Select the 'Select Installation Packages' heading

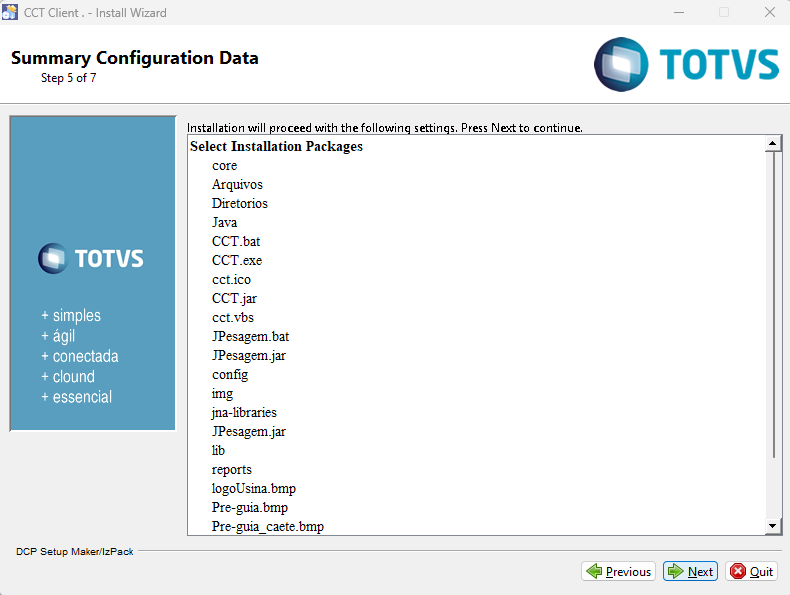276,146
